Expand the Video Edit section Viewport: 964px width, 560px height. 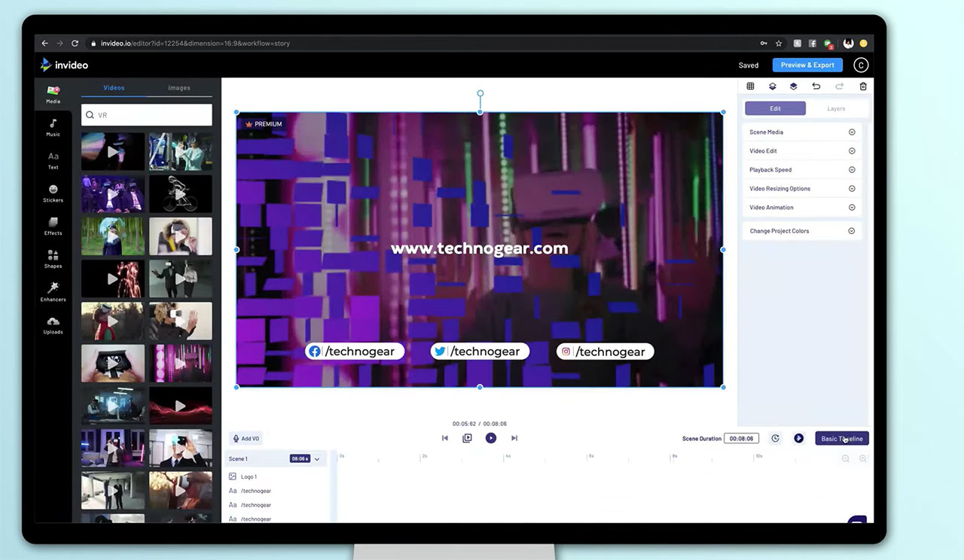click(x=802, y=151)
